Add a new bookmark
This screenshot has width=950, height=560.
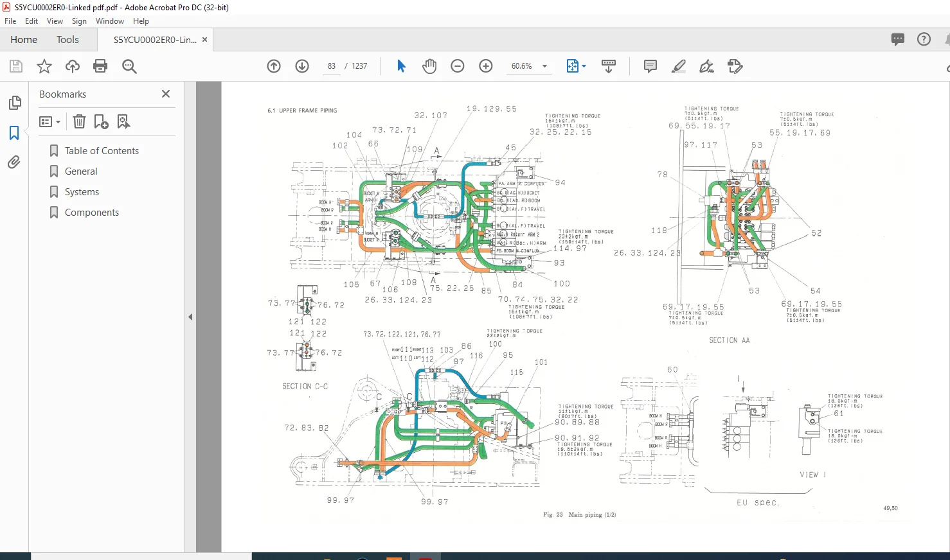(102, 121)
